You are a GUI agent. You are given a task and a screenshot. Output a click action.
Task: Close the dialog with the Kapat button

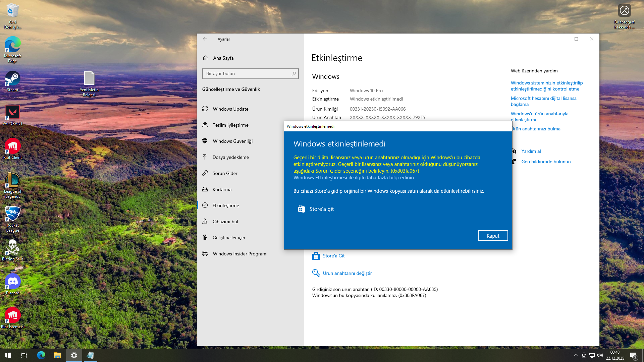(493, 236)
